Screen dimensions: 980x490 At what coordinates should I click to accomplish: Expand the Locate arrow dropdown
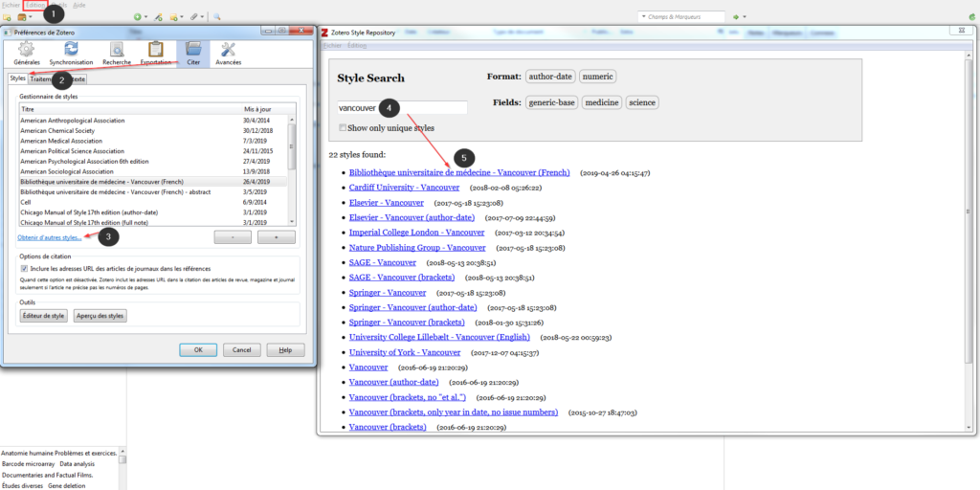pos(745,17)
